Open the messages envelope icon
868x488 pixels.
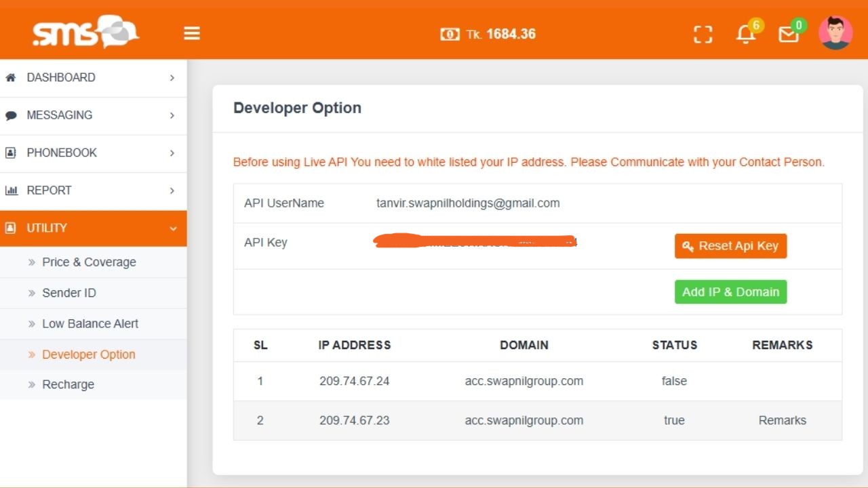(x=789, y=34)
